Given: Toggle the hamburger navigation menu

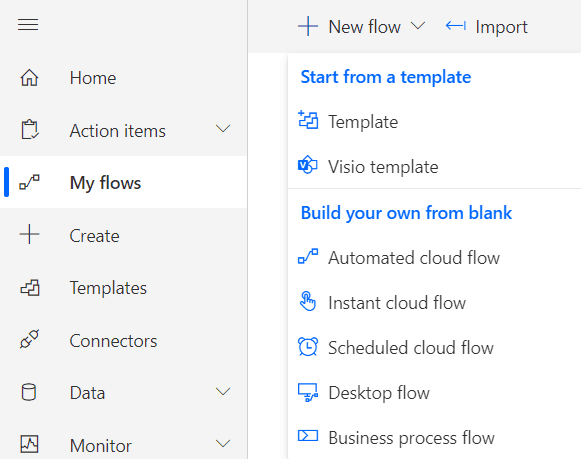Looking at the screenshot, I should coord(28,25).
